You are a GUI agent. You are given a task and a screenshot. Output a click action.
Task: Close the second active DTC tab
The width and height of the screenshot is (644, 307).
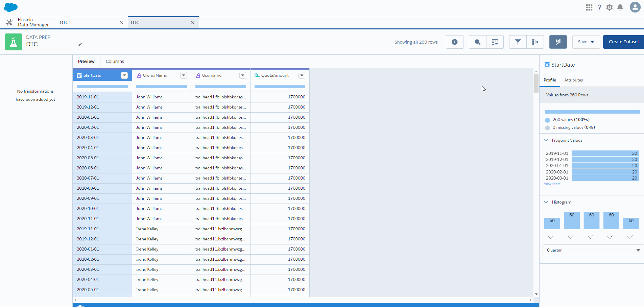tap(193, 23)
